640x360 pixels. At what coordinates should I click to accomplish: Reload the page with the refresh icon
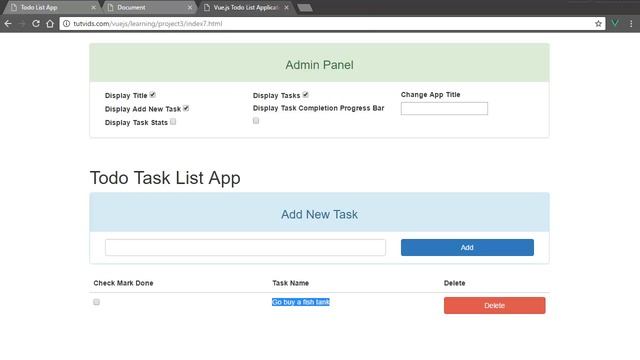pyautogui.click(x=36, y=24)
